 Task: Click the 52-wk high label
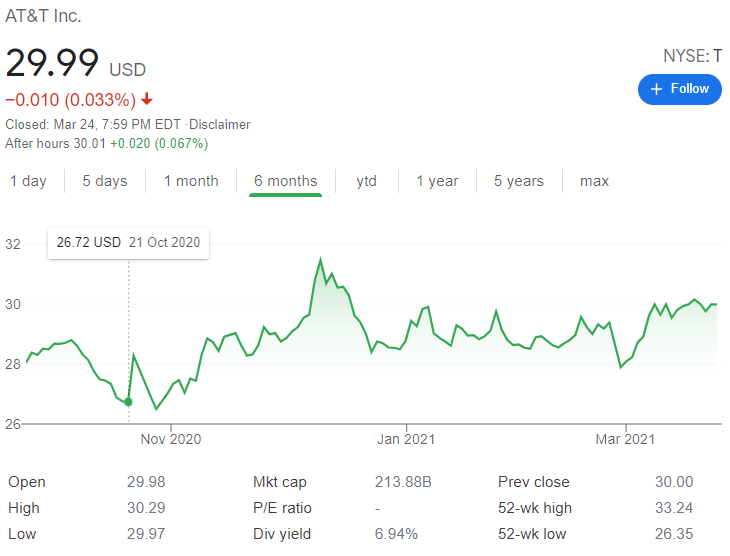tap(535, 508)
